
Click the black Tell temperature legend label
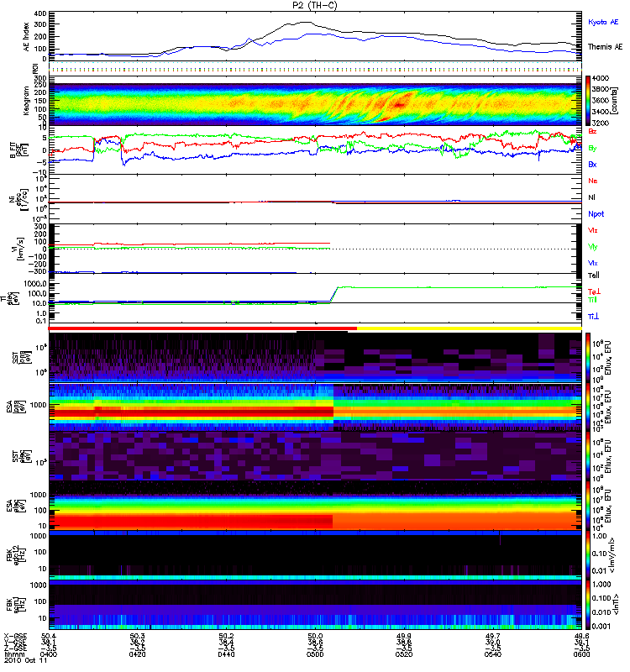pos(594,276)
